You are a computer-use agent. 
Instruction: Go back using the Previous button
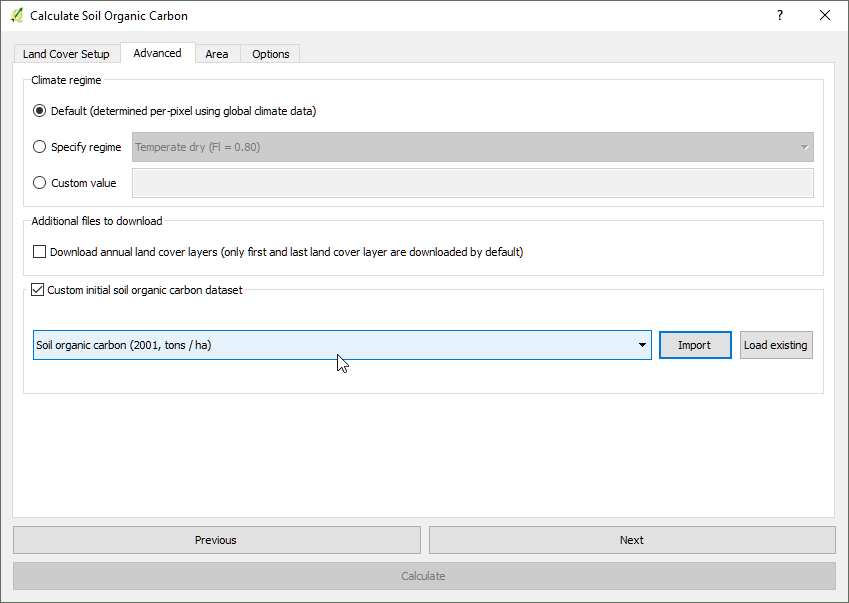click(x=216, y=540)
